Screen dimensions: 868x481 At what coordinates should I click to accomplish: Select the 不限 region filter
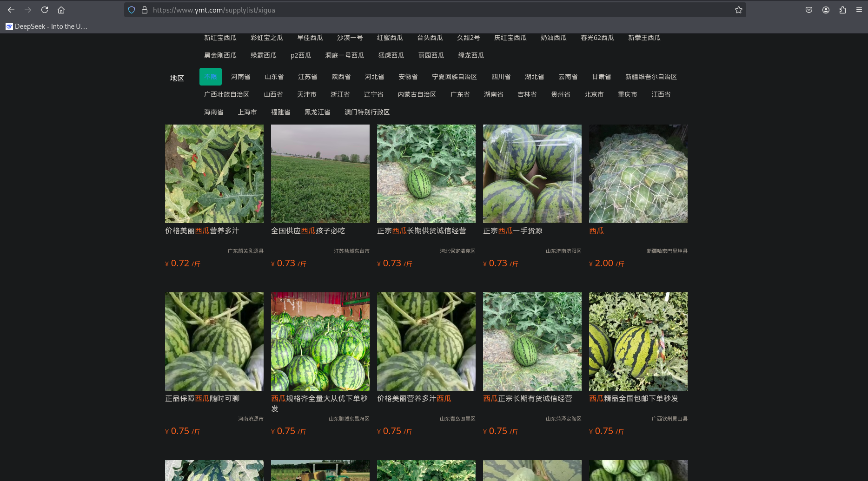point(211,77)
